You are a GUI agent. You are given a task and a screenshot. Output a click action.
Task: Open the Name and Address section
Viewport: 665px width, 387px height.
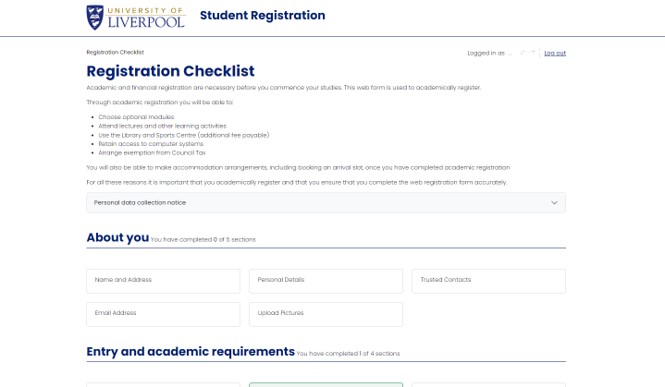coord(163,281)
